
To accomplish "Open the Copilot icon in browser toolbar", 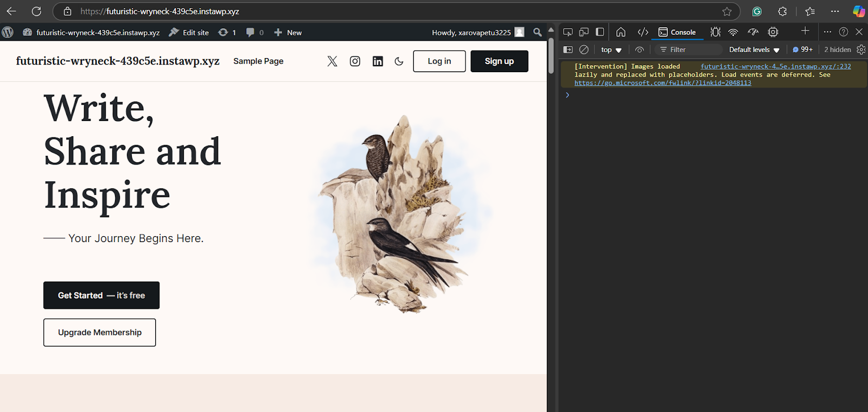I will (859, 11).
